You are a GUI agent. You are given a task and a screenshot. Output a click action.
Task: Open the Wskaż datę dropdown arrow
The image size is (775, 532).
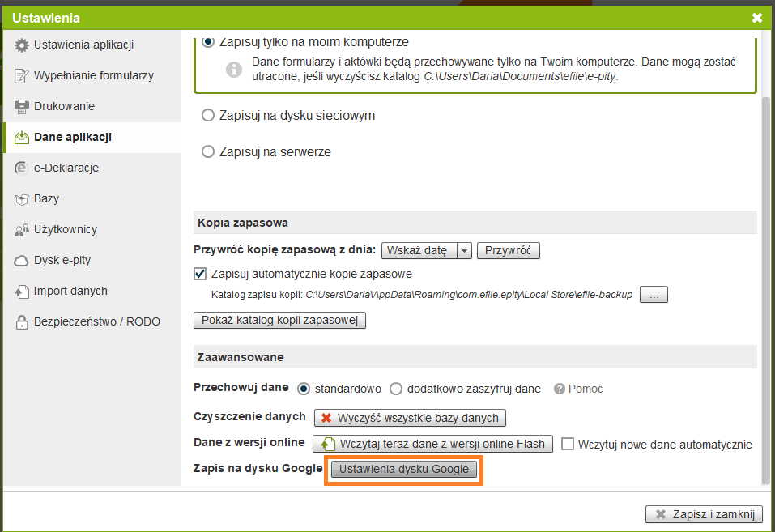464,251
